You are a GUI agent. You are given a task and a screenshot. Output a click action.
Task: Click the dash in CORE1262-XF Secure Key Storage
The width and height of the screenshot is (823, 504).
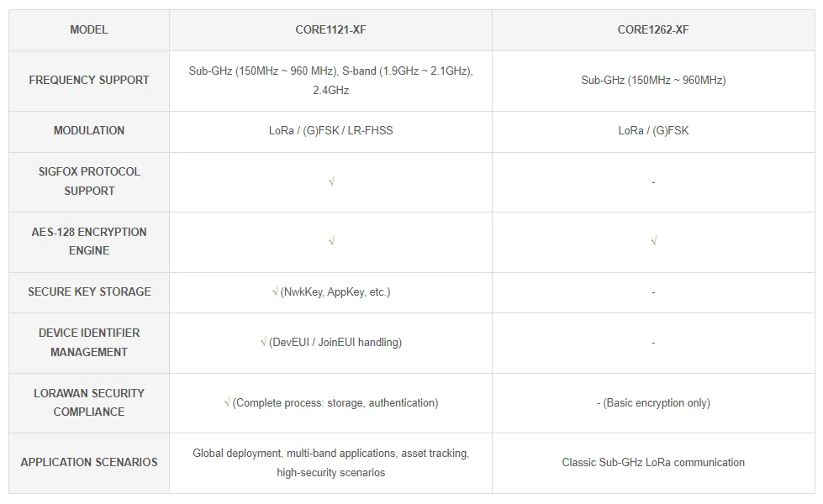(653, 292)
